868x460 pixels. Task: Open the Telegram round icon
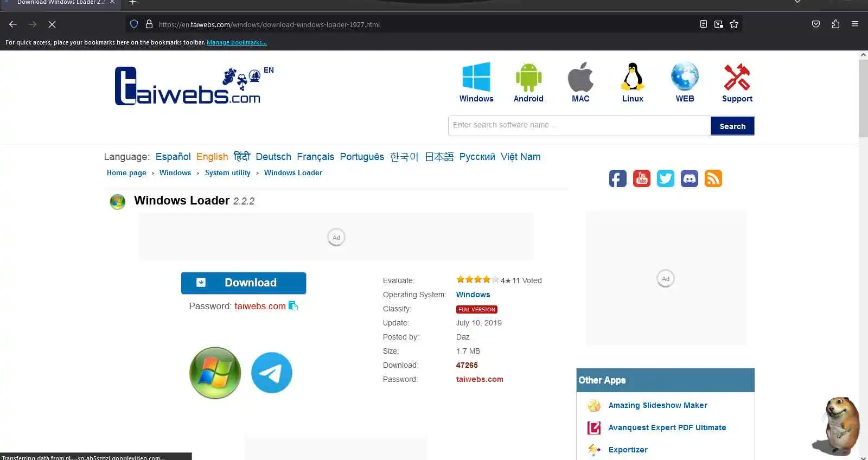(x=272, y=373)
